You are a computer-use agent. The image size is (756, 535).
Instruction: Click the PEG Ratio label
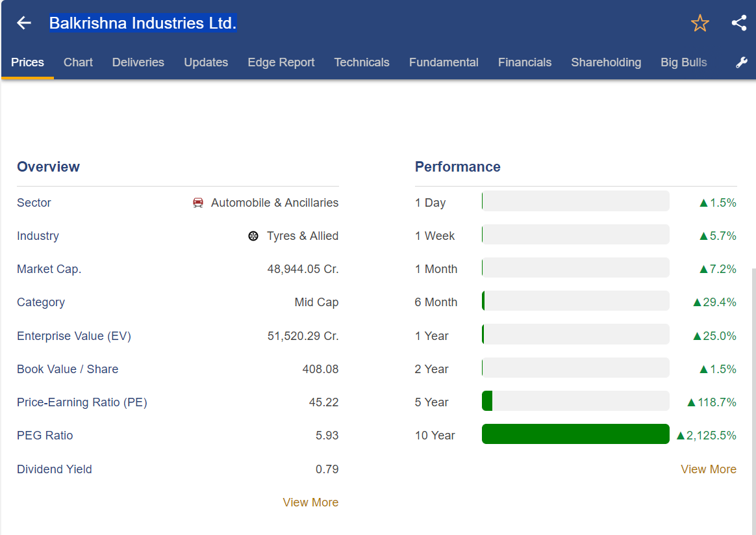point(45,435)
